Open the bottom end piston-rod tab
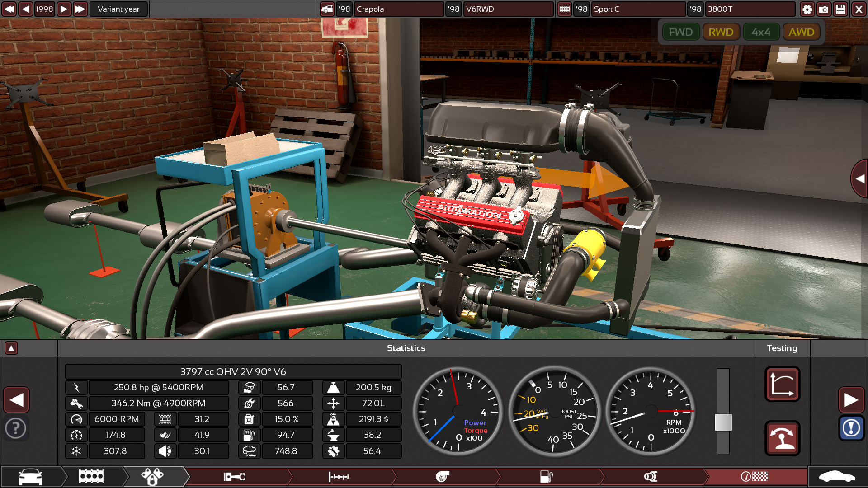The image size is (868, 488). 235,477
